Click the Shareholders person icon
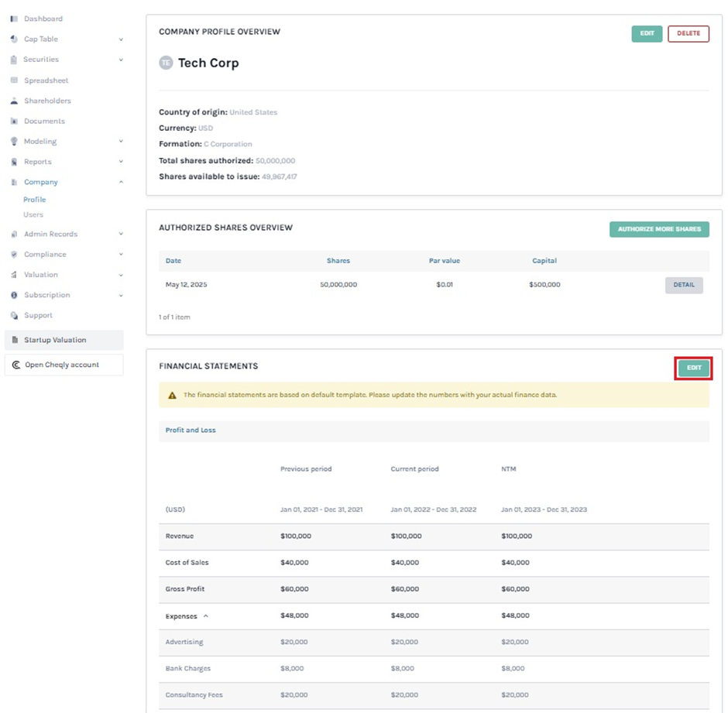The width and height of the screenshot is (728, 713). pos(14,101)
